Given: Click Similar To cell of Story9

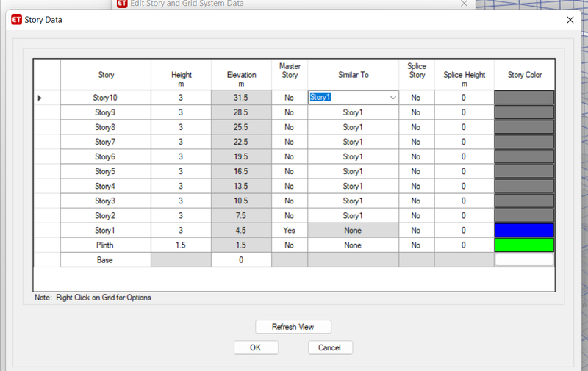Looking at the screenshot, I should (354, 112).
